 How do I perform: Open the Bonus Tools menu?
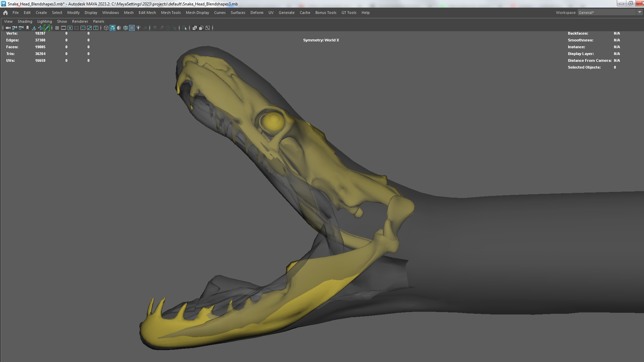click(326, 13)
